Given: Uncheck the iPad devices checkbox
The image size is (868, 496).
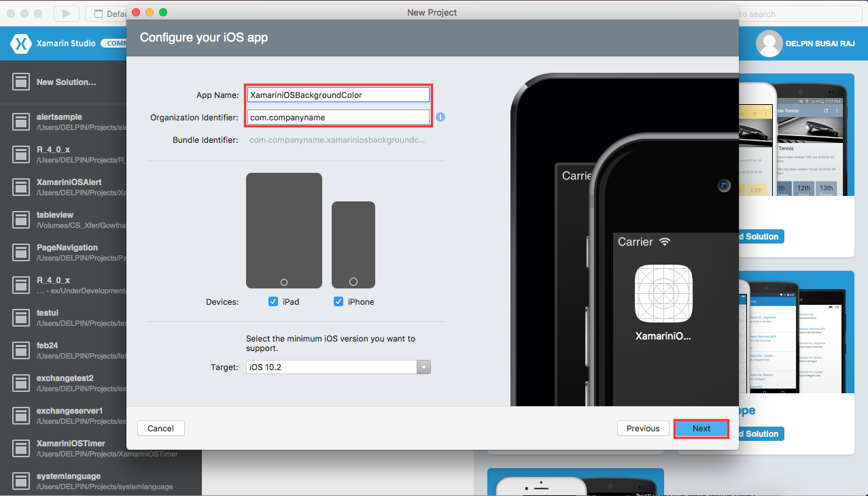Looking at the screenshot, I should [x=273, y=301].
